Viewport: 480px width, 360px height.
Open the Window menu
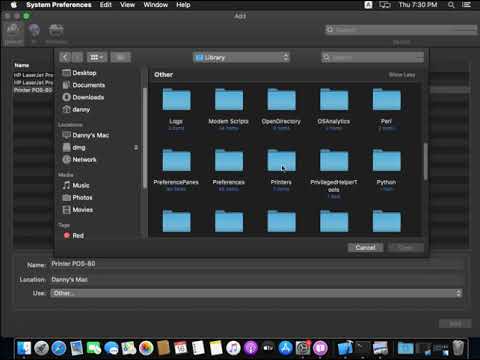pyautogui.click(x=156, y=5)
